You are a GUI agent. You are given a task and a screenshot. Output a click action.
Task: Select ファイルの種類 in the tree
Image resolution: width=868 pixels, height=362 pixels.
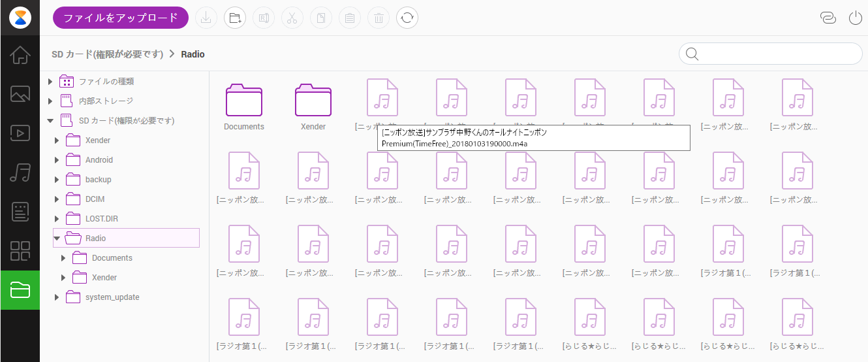click(97, 81)
